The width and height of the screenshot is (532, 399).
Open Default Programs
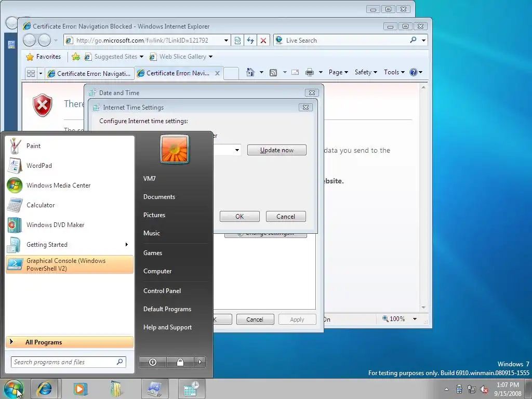click(167, 309)
